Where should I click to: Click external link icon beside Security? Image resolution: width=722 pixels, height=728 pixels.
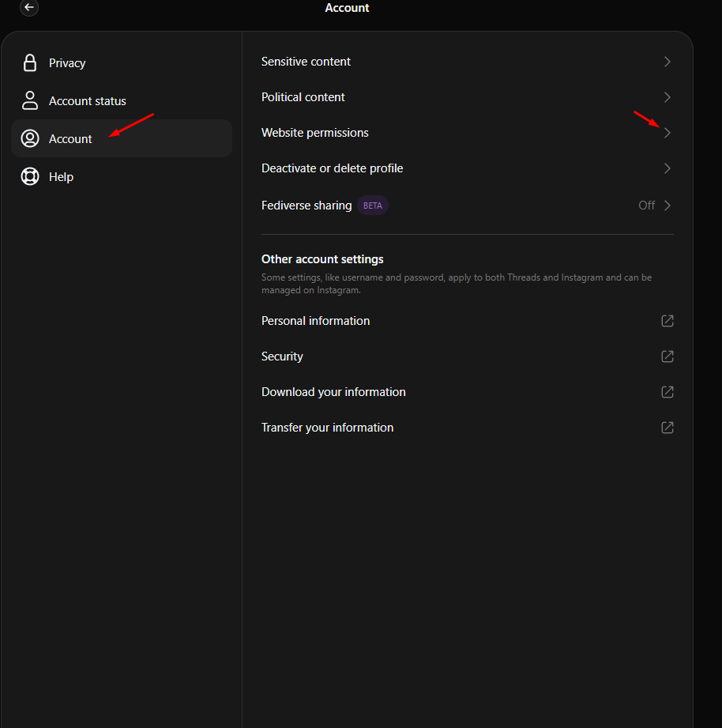[667, 356]
